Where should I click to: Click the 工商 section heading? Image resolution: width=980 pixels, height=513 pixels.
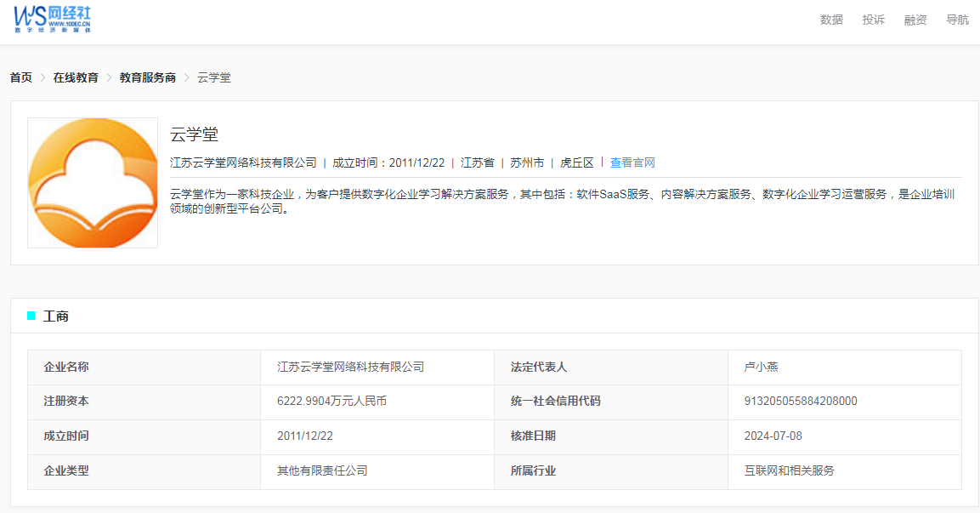click(x=55, y=316)
